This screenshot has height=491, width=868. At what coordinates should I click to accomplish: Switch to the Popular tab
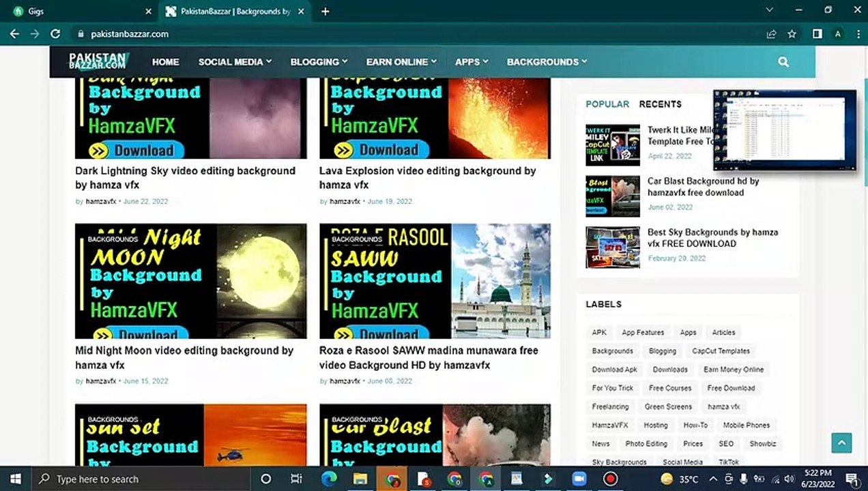[607, 104]
